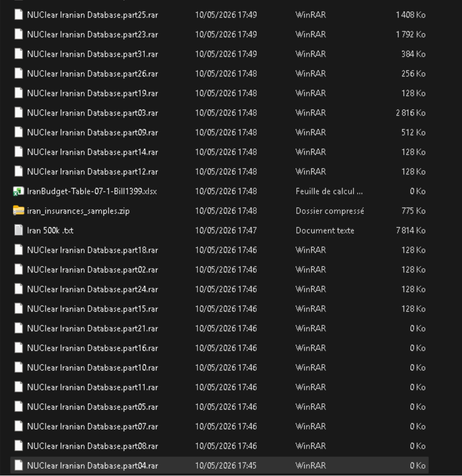Image resolution: width=462 pixels, height=476 pixels.
Task: Click the zip folder icon of iran_insurances_samples.zip
Action: tap(19, 211)
